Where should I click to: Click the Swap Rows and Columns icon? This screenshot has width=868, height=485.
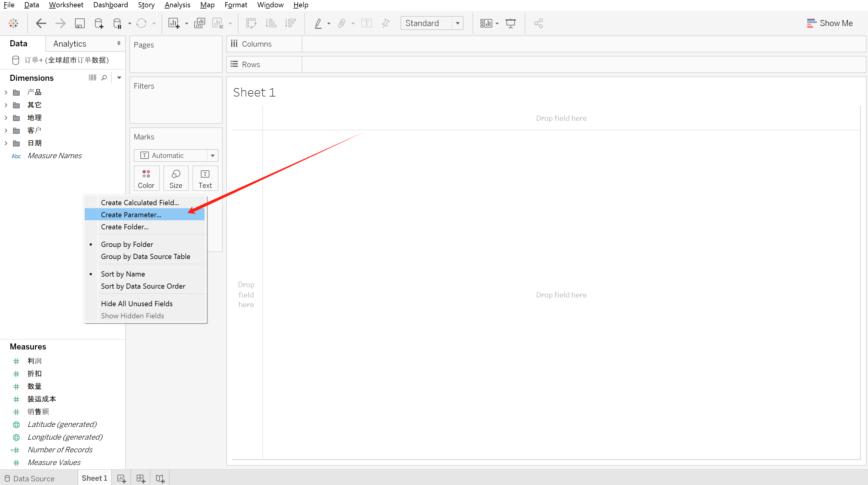click(x=251, y=23)
